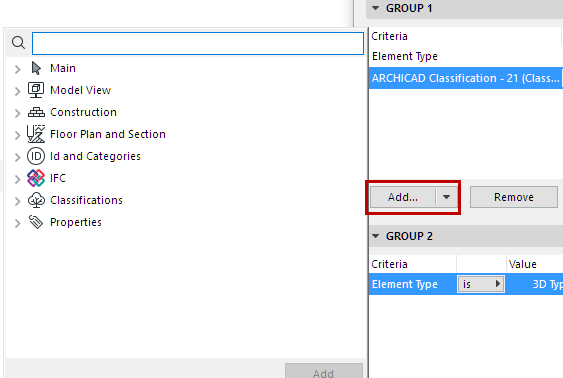Click the GROUP 1 header label

409,8
